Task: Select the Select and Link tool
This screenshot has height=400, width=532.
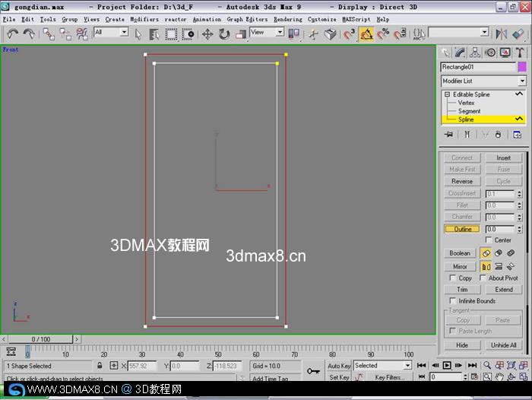Action: [49, 34]
